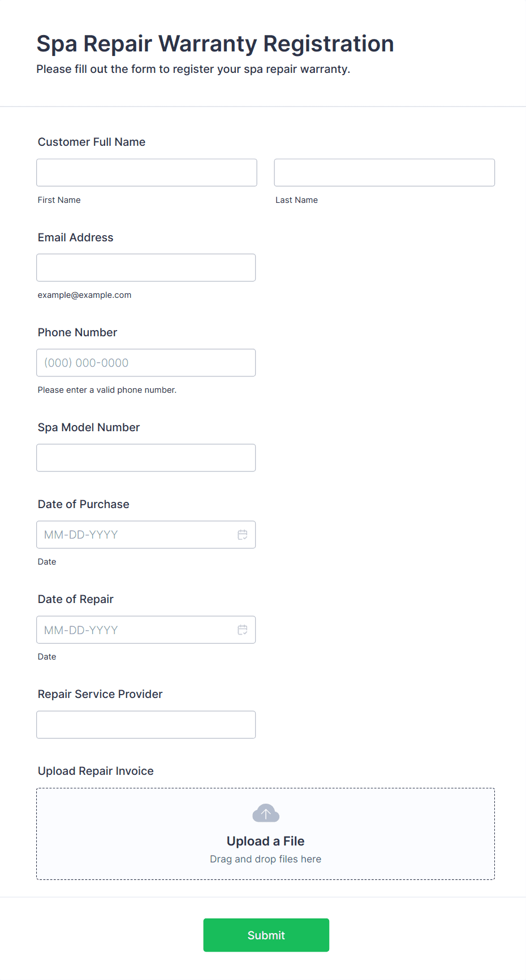
Task: Click the "Spa Model Number" label text
Action: [89, 427]
